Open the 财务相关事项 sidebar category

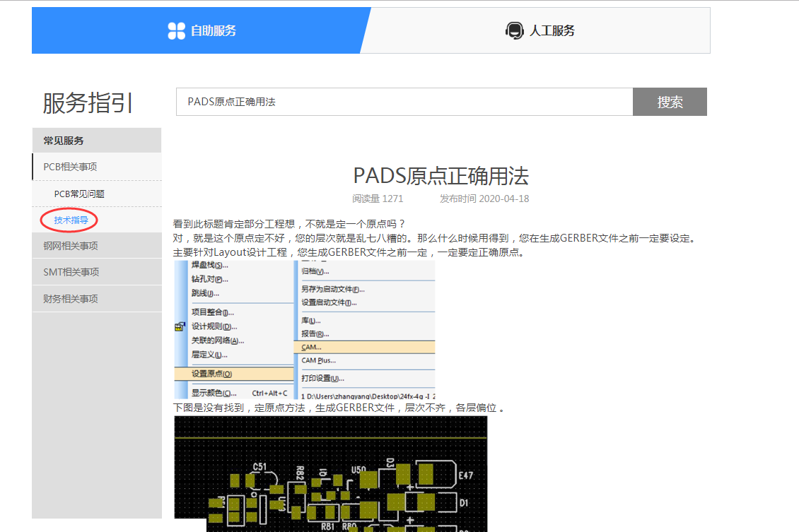97,298
